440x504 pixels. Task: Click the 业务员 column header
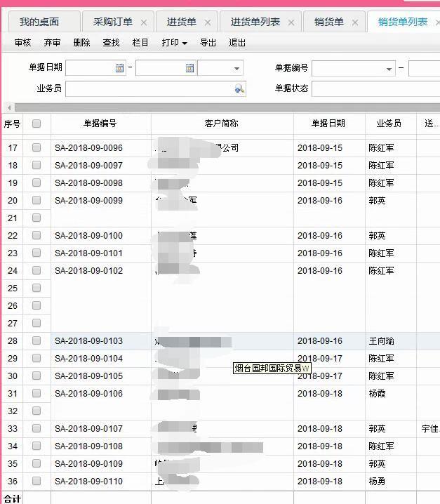click(389, 124)
